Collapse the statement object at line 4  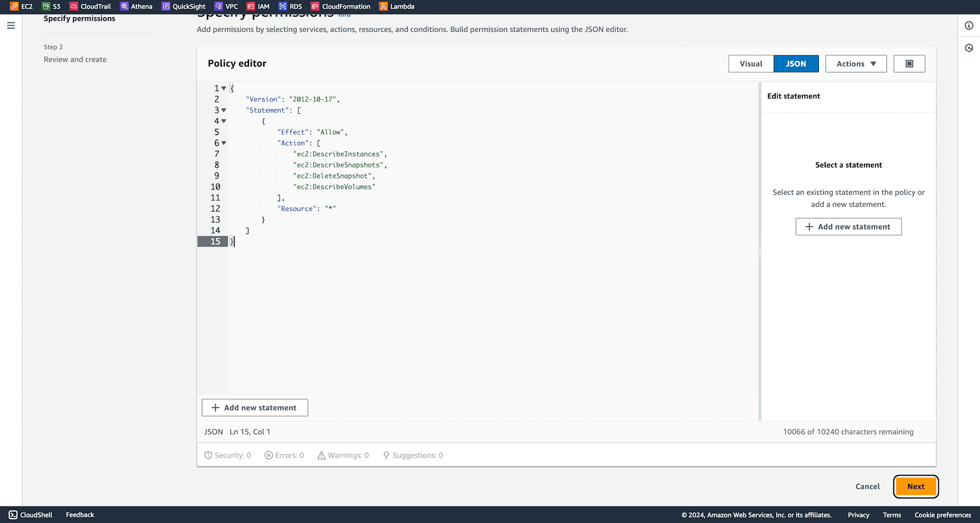[x=224, y=121]
